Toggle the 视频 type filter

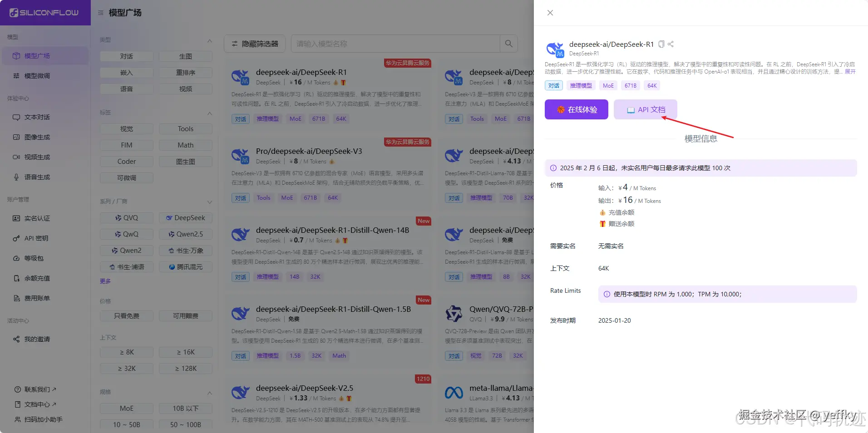[x=186, y=89]
